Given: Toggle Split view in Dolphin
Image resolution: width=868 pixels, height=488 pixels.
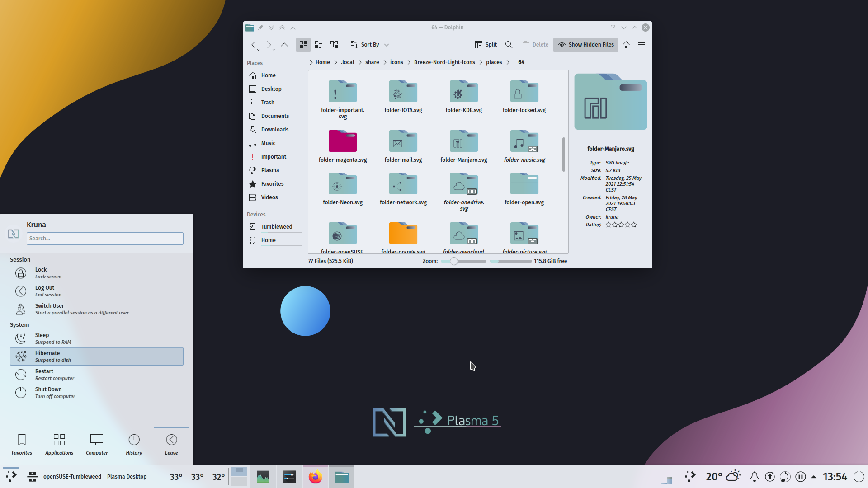Looking at the screenshot, I should pyautogui.click(x=486, y=45).
